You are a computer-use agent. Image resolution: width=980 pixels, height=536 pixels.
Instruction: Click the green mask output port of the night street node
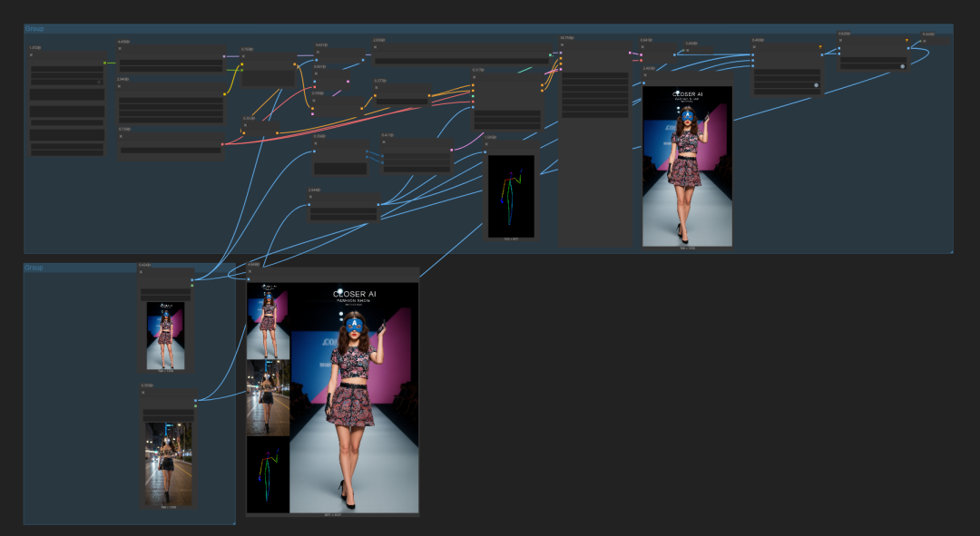(196, 406)
